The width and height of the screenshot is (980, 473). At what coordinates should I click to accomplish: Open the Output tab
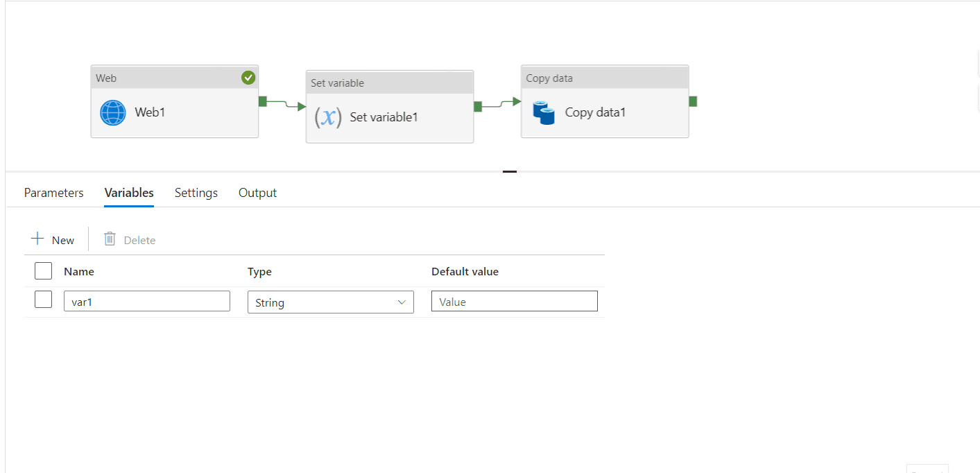[257, 193]
